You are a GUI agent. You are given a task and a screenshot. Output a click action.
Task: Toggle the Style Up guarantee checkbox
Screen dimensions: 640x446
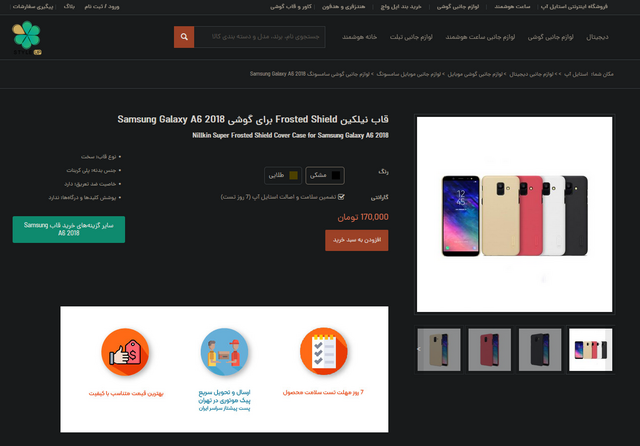tap(341, 197)
